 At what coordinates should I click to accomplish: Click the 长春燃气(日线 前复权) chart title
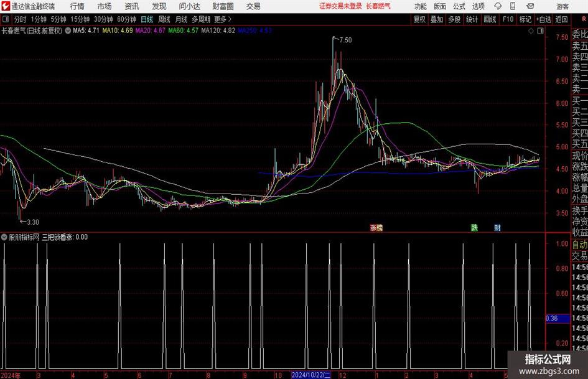point(32,30)
